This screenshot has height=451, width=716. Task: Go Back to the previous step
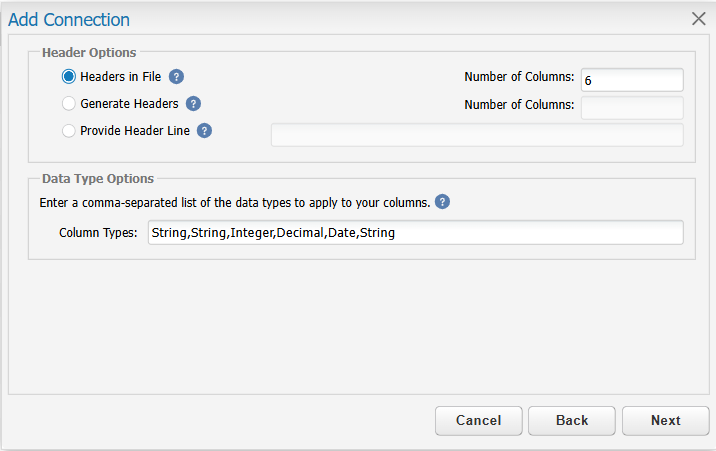572,420
